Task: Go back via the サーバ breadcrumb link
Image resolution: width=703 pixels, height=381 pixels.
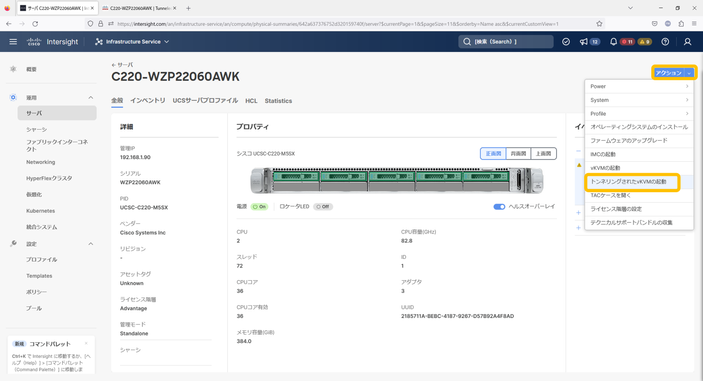Action: [122, 65]
